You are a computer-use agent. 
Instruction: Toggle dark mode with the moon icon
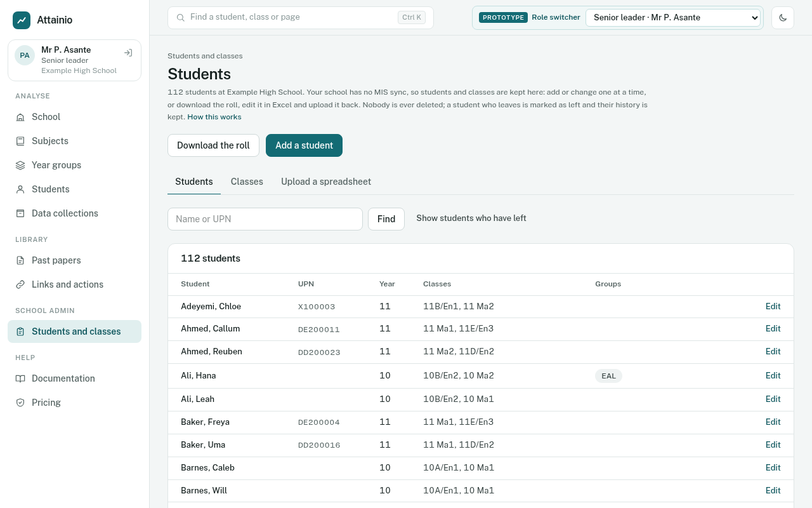point(783,18)
